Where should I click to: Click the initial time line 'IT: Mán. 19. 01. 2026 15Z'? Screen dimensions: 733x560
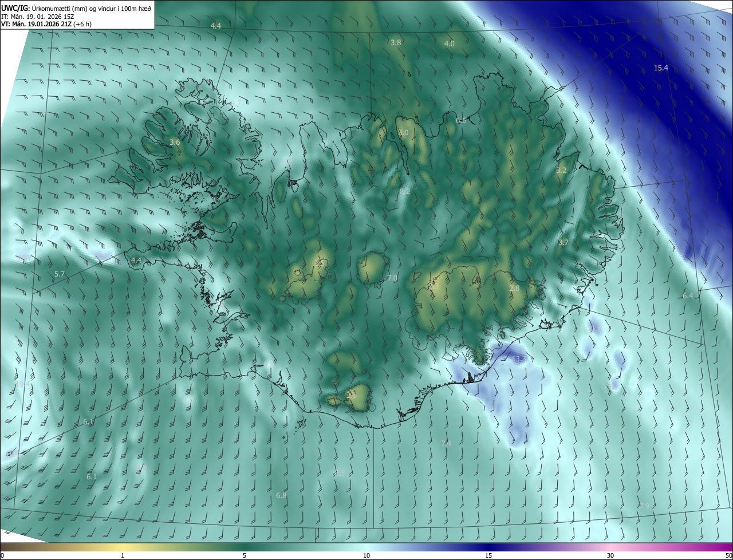pos(37,17)
